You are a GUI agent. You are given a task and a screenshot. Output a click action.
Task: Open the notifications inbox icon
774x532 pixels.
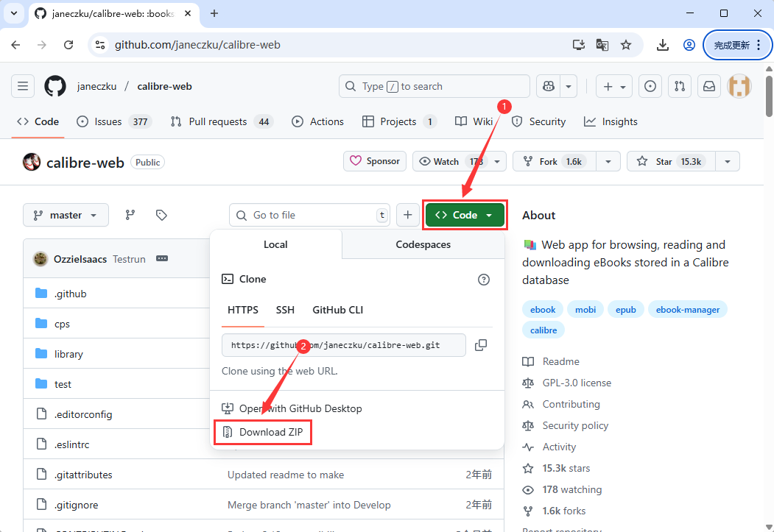709,86
